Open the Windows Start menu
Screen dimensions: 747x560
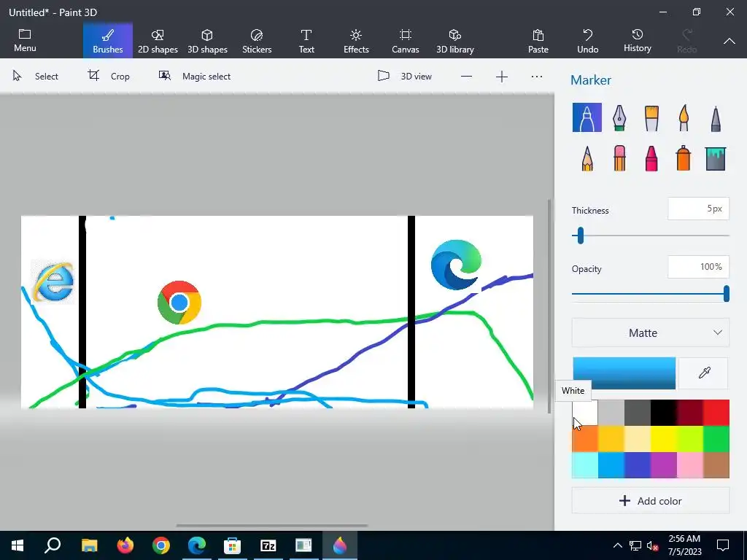[x=18, y=545]
